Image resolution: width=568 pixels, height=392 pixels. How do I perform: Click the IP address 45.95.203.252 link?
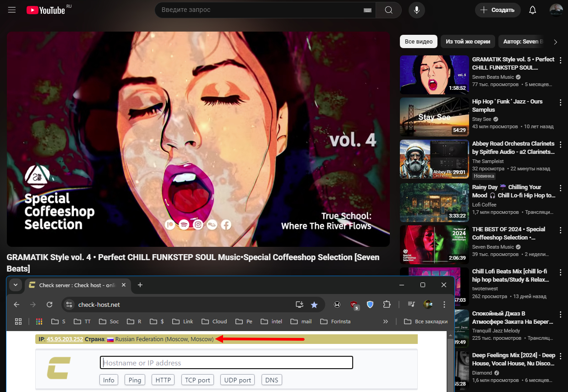point(65,339)
